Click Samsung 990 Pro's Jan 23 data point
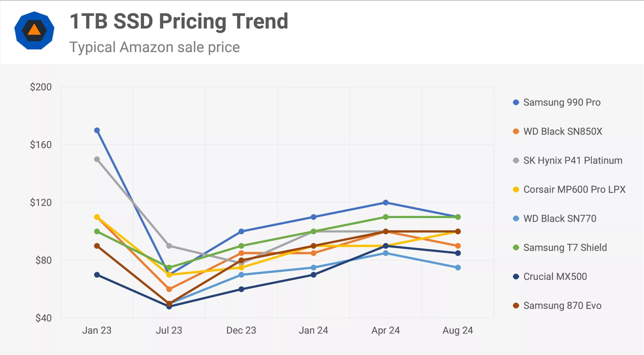 [x=97, y=130]
